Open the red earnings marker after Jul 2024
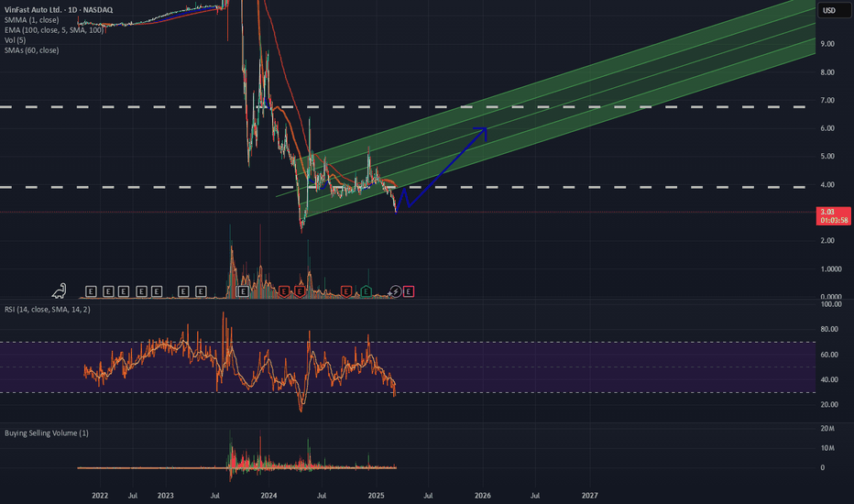 (x=345, y=291)
